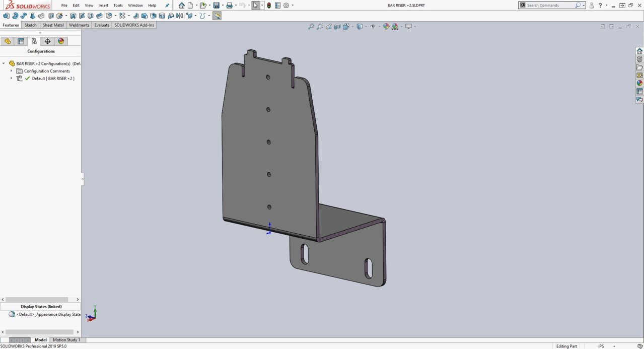Click the Measure ruler tool icon
The height and width of the screenshot is (349, 644).
(x=217, y=16)
